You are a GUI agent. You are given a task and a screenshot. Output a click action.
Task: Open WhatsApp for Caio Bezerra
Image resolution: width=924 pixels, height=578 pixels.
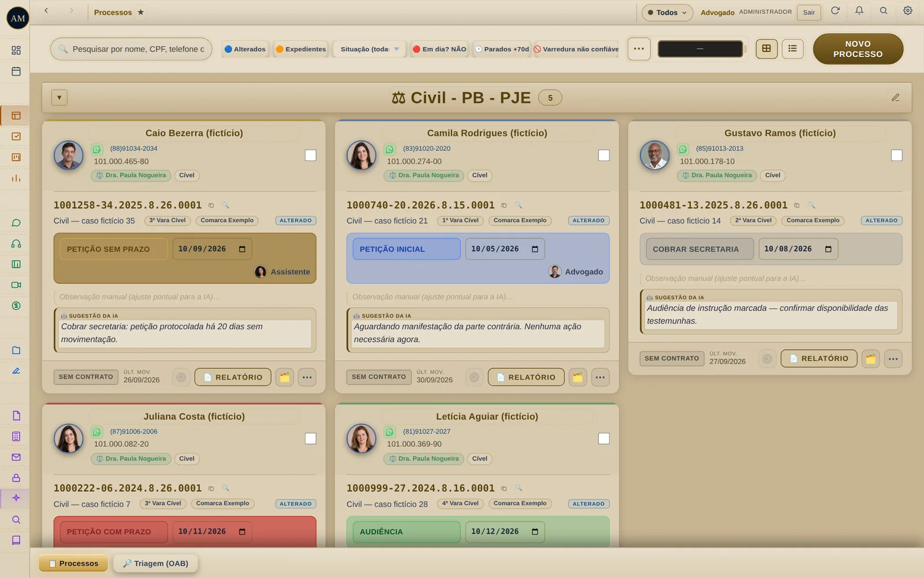click(97, 149)
